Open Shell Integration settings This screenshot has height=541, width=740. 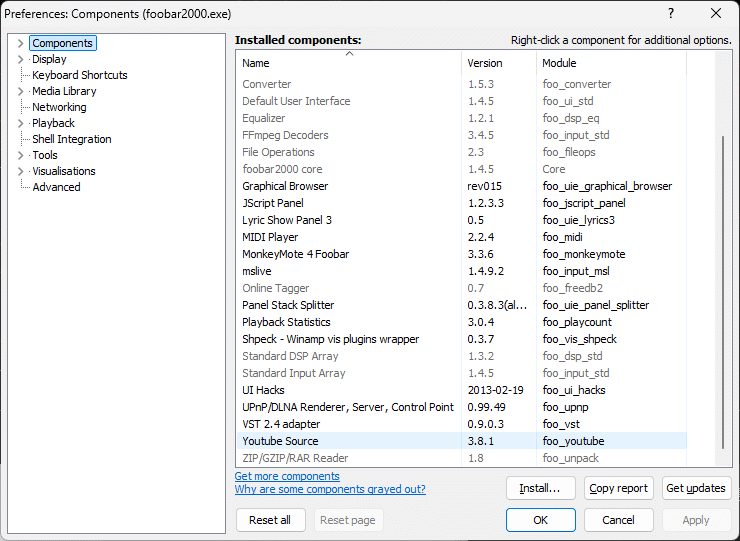click(x=72, y=139)
